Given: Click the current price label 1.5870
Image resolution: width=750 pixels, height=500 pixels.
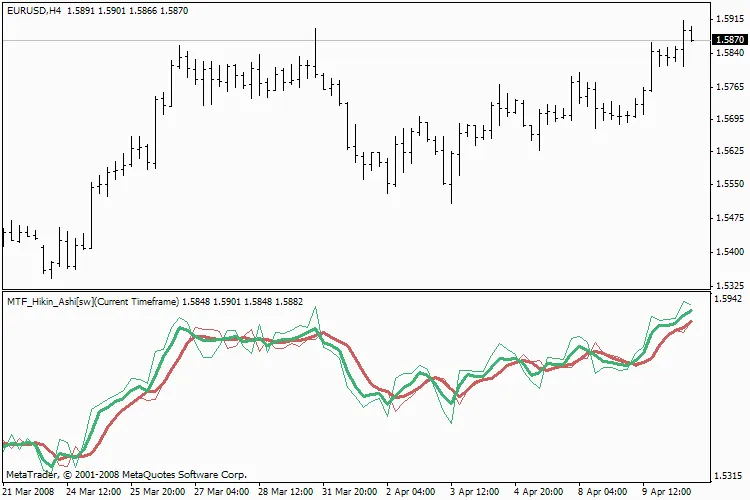Looking at the screenshot, I should [x=729, y=40].
